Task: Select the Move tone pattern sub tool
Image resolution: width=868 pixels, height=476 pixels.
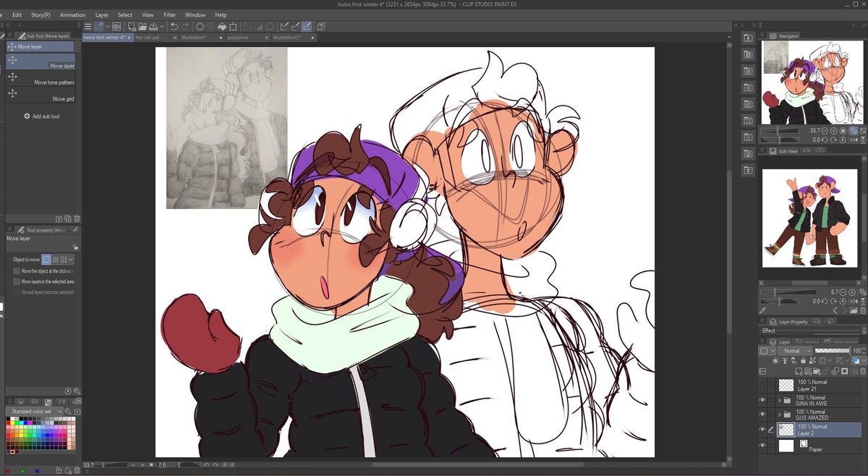Action: [x=41, y=78]
